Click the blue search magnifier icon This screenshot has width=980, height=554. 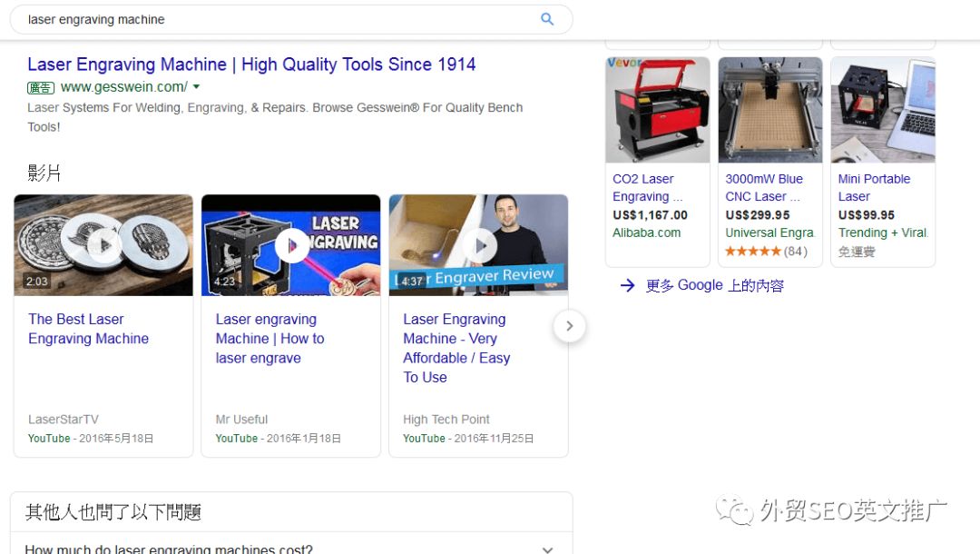(547, 19)
